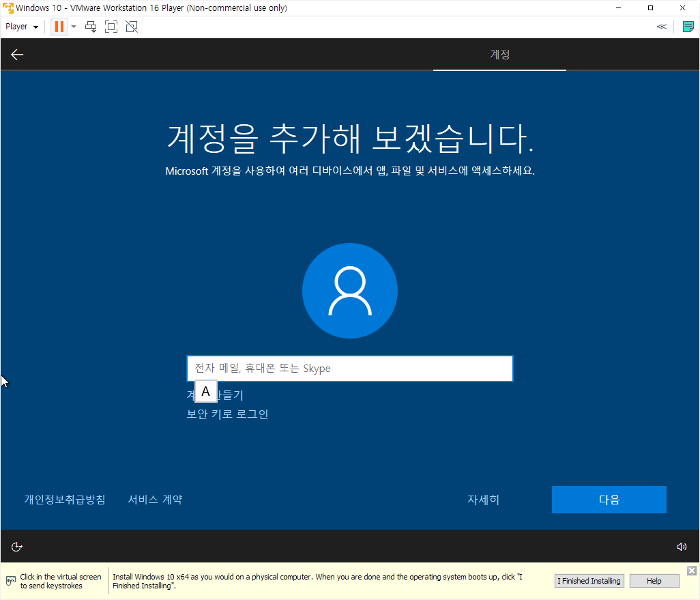Enter full screen mode

click(x=111, y=27)
